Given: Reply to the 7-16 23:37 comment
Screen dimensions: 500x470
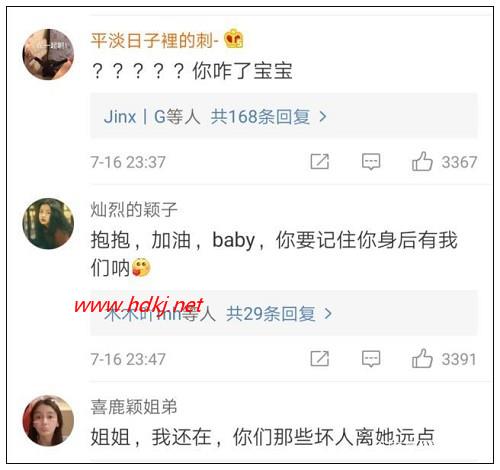Looking at the screenshot, I should coord(371,162).
